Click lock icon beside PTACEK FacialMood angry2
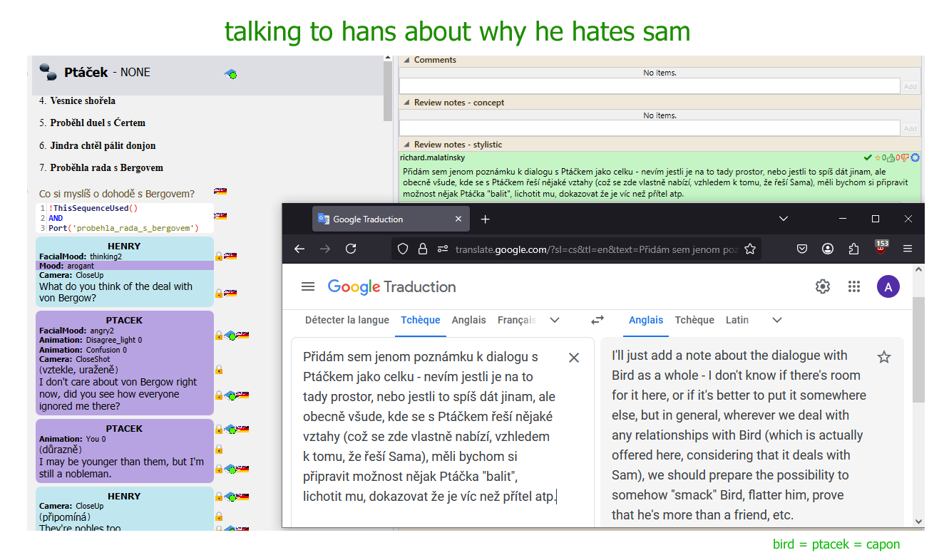 [x=219, y=335]
